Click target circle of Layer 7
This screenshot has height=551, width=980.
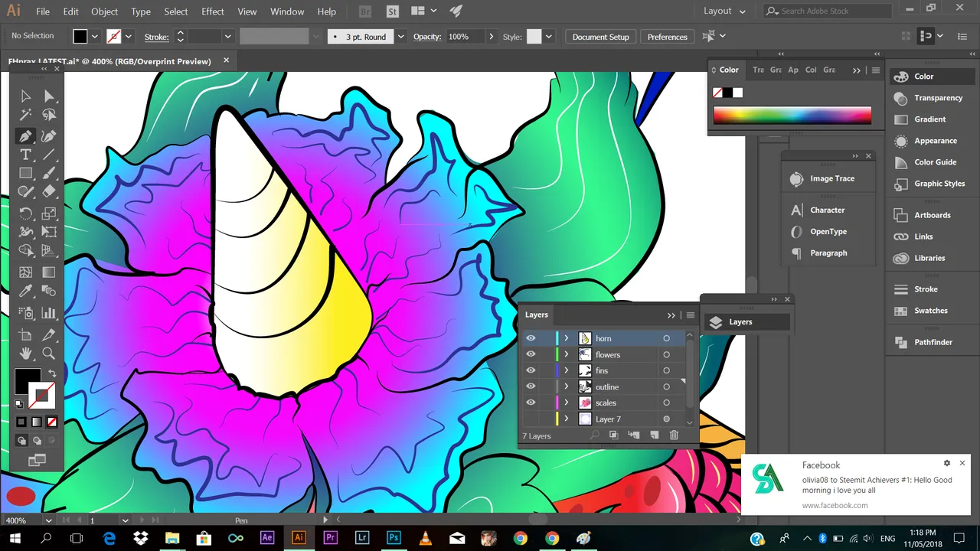666,419
